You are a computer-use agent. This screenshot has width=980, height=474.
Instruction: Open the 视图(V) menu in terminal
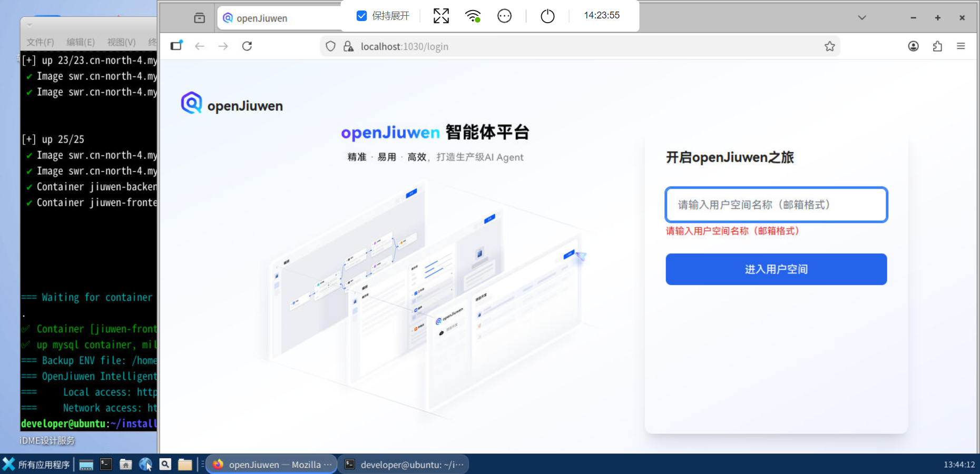[121, 42]
